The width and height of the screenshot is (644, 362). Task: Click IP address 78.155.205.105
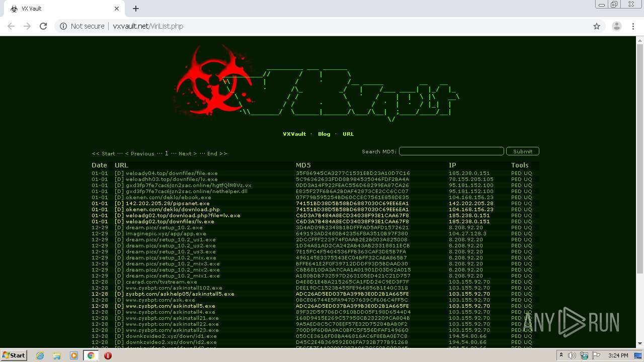[471, 179]
